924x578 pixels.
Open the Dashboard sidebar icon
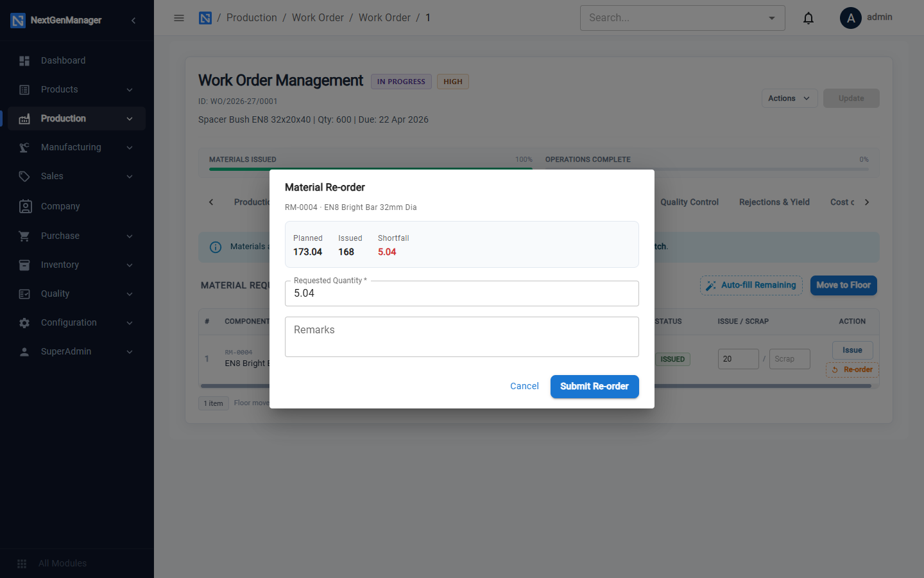tap(24, 60)
